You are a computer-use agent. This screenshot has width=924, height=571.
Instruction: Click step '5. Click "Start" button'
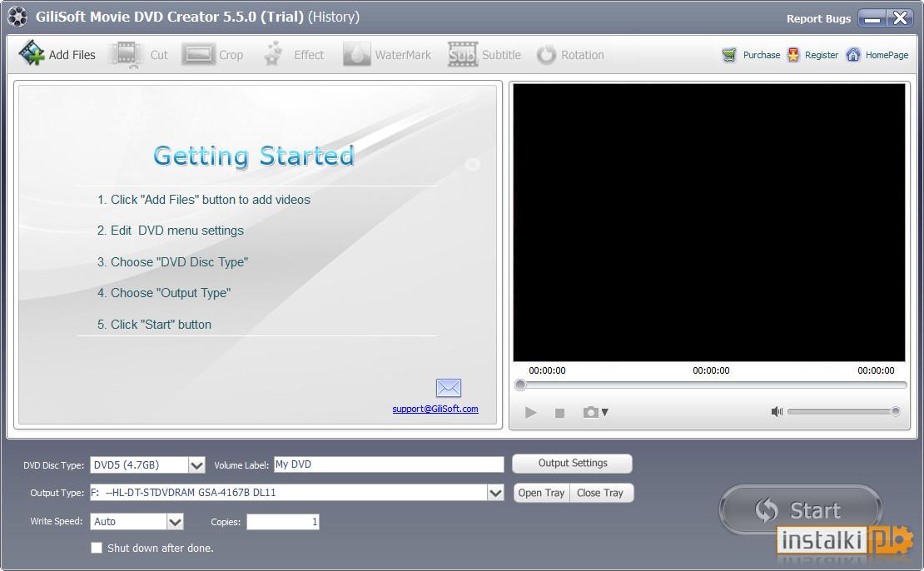coord(154,325)
